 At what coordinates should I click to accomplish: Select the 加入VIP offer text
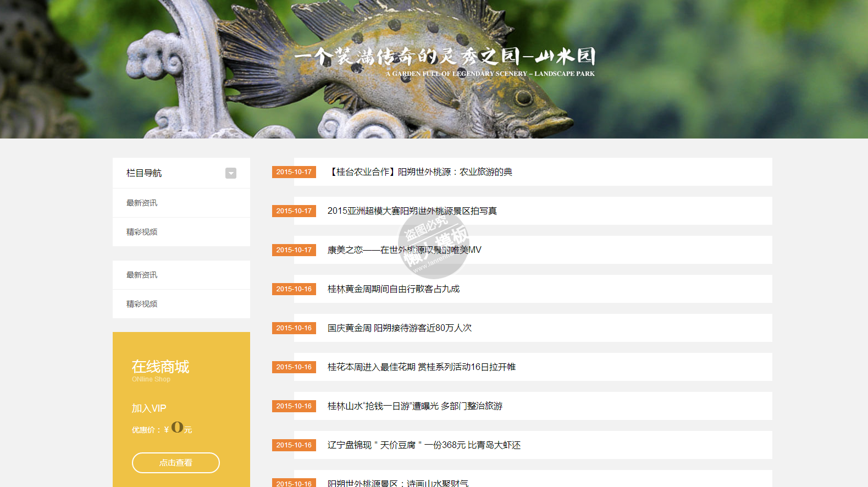[149, 408]
